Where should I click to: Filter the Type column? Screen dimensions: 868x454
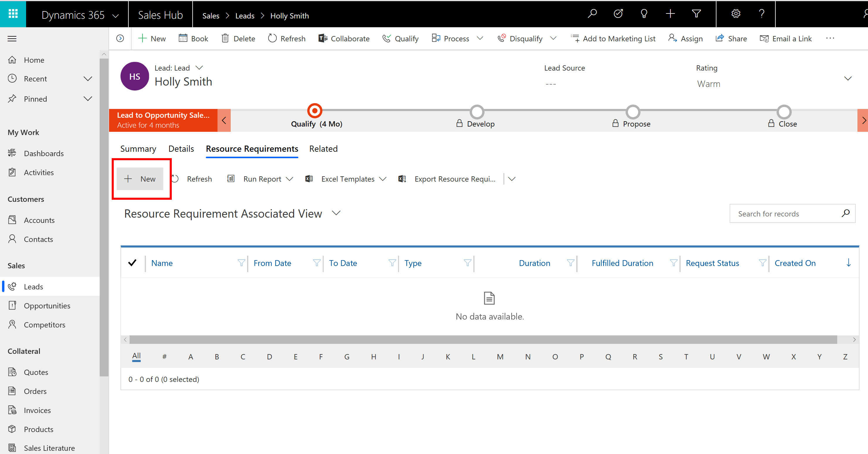pos(468,263)
